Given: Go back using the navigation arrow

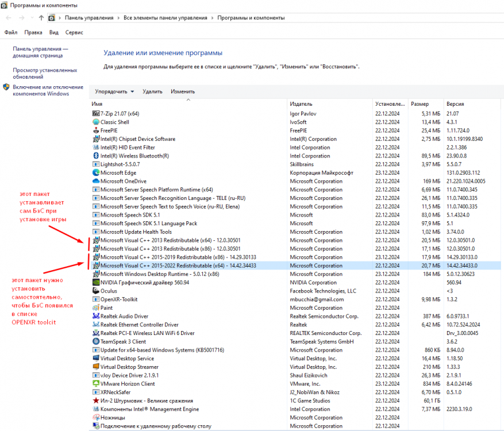Looking at the screenshot, I should click(x=9, y=18).
